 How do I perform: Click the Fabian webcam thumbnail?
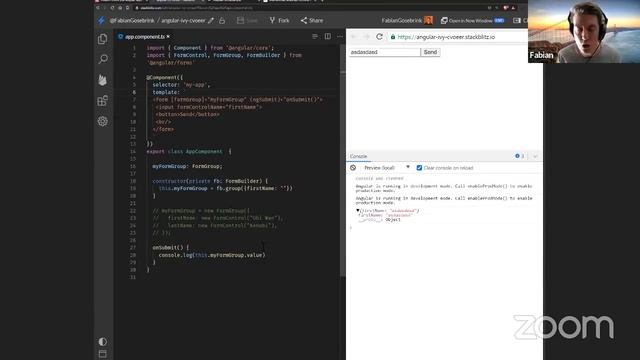[x=584, y=31]
